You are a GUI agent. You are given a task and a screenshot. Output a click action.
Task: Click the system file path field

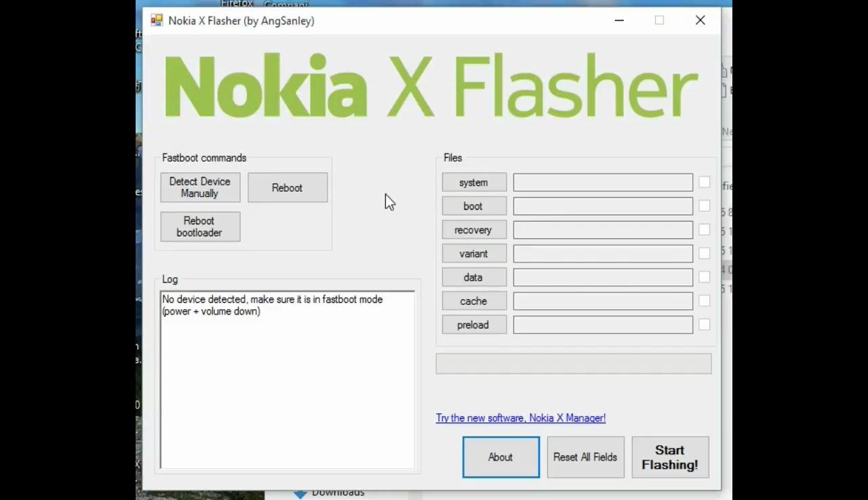603,182
